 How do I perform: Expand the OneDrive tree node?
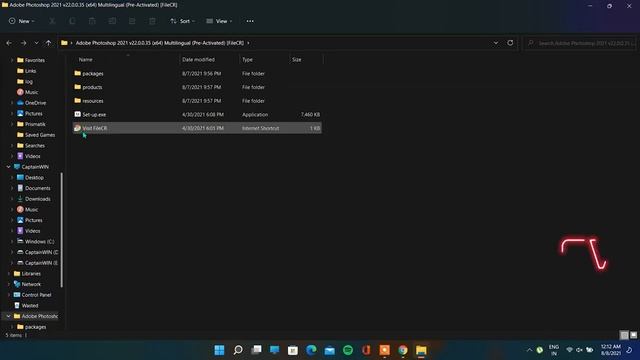click(x=12, y=103)
